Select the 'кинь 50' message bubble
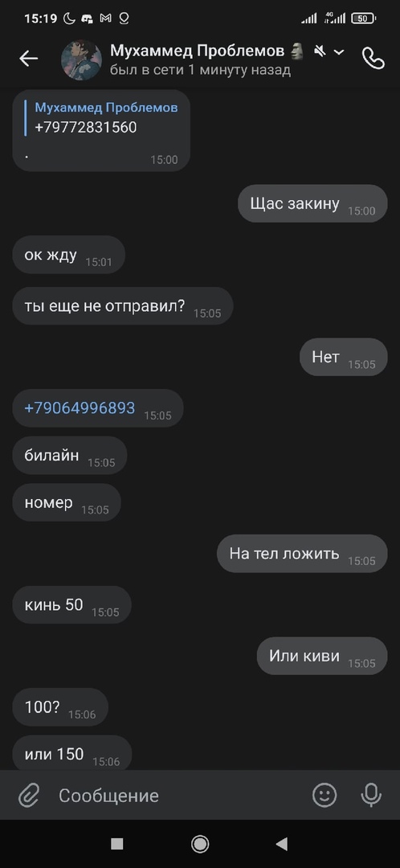 pyautogui.click(x=72, y=604)
